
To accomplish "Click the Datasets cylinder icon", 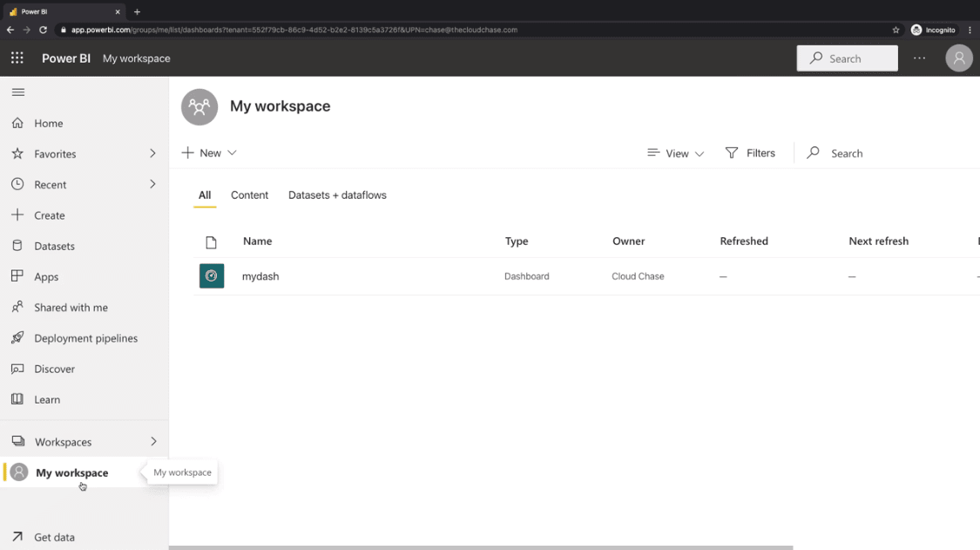I will 17,245.
